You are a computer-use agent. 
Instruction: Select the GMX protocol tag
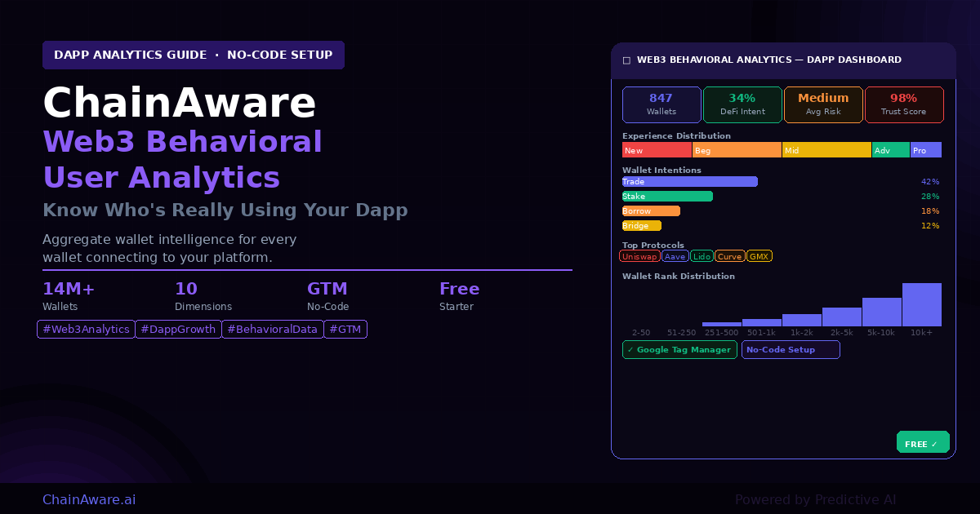coord(759,256)
